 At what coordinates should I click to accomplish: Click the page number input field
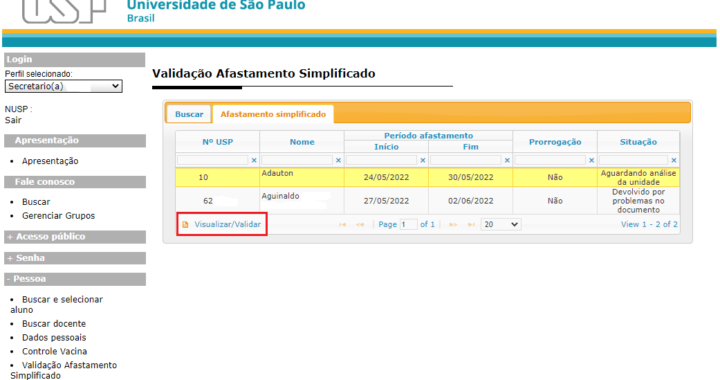point(408,224)
